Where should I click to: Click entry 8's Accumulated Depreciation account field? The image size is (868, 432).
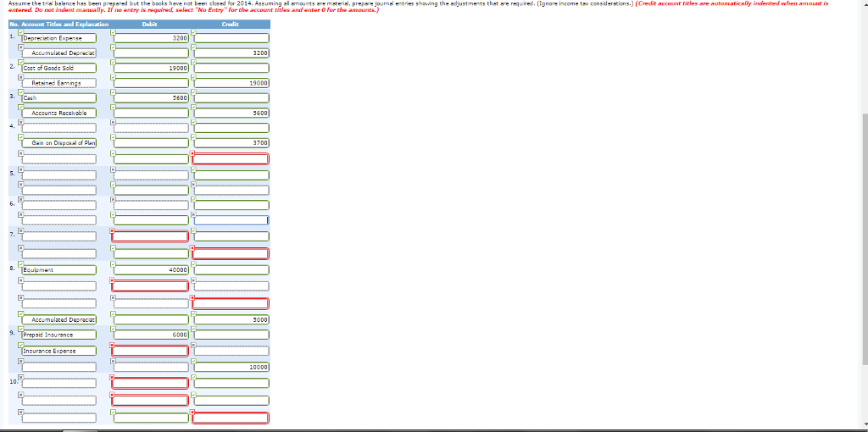(x=59, y=319)
